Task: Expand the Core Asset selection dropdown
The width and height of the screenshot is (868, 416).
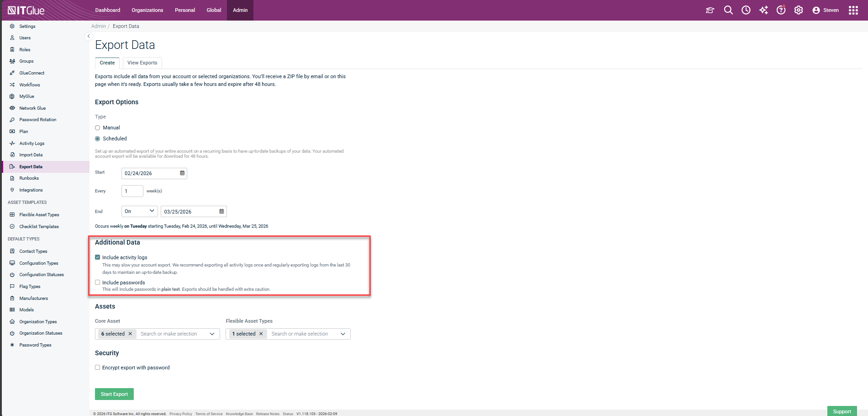Action: [x=212, y=334]
